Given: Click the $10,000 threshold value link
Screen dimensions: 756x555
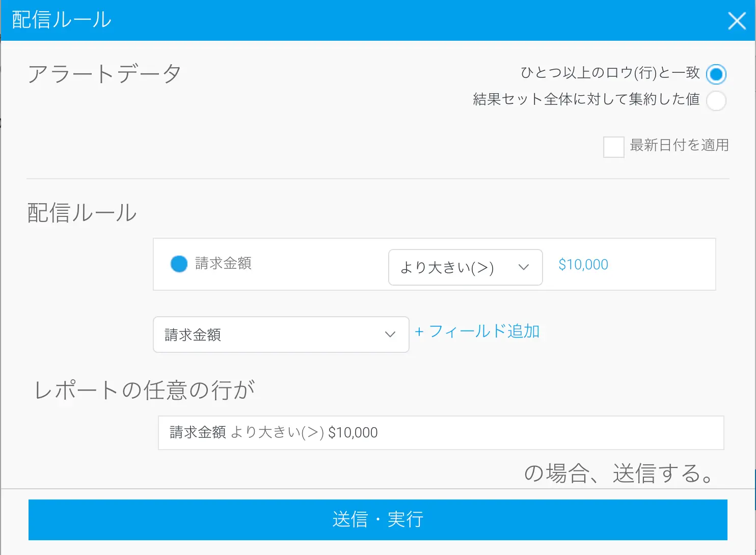Looking at the screenshot, I should 583,265.
